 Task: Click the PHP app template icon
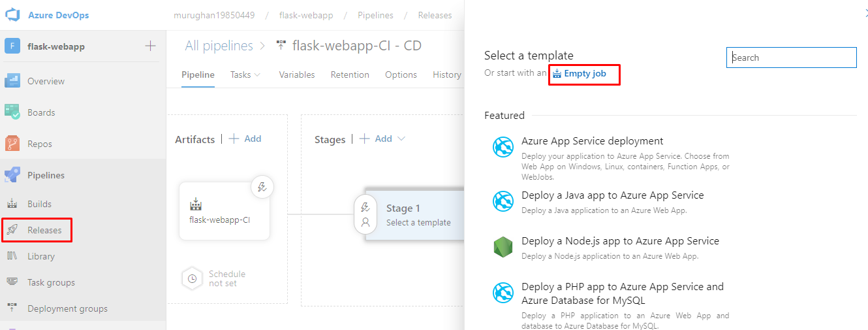click(503, 293)
